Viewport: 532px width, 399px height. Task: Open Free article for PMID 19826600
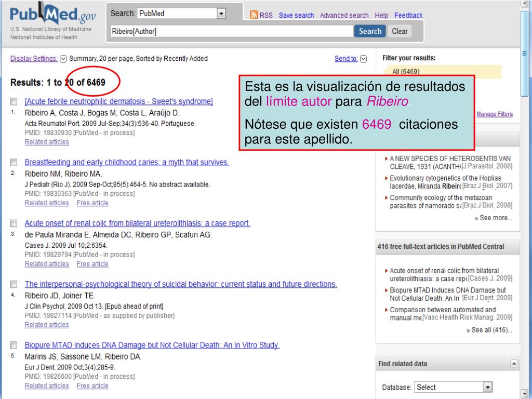coord(92,386)
